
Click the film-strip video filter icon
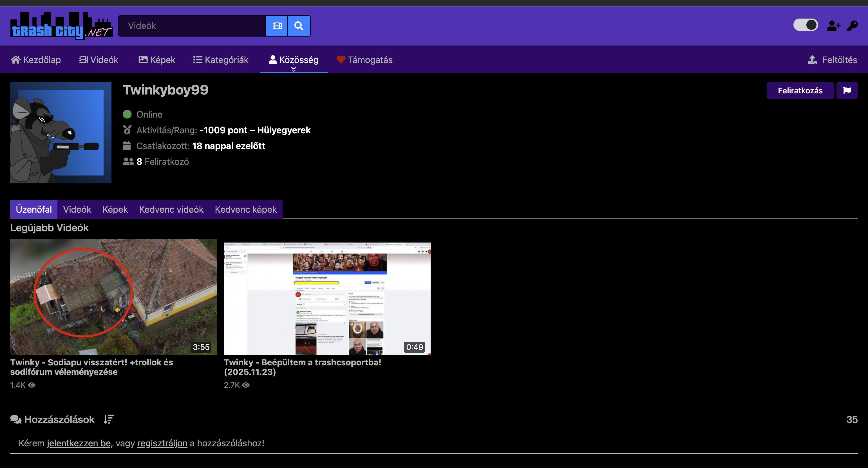pos(277,26)
